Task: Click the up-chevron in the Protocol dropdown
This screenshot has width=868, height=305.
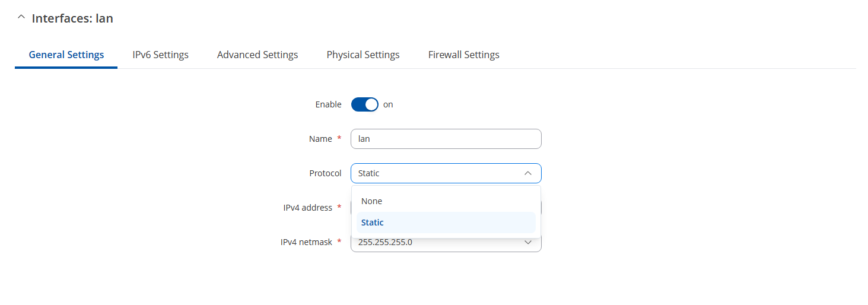Action: [528, 173]
